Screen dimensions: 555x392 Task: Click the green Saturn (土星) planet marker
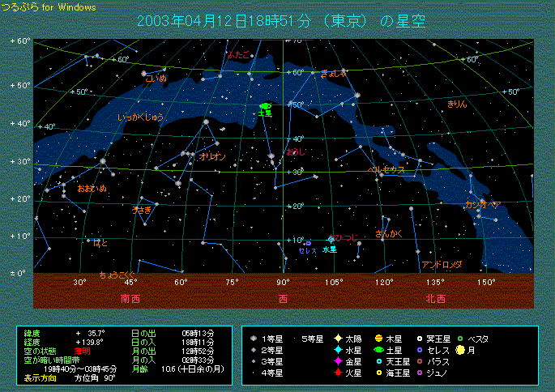click(264, 107)
